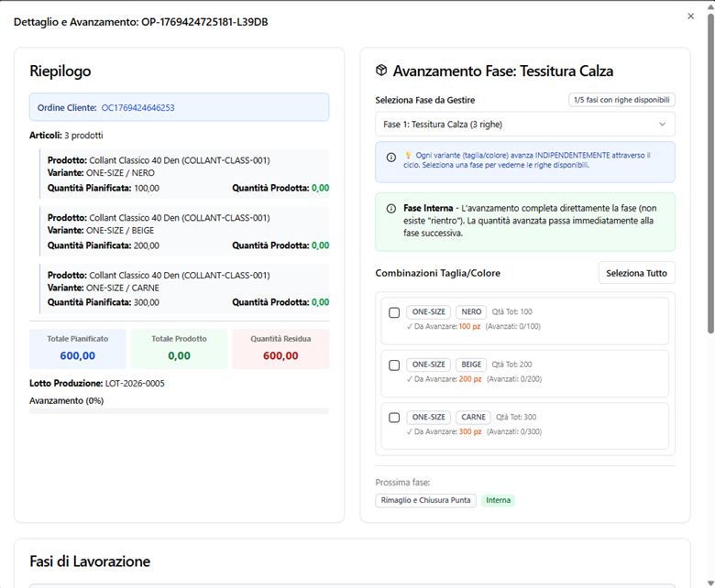715x588 pixels.
Task: Click the Qtà Tot: 100 label
Action: click(511, 312)
